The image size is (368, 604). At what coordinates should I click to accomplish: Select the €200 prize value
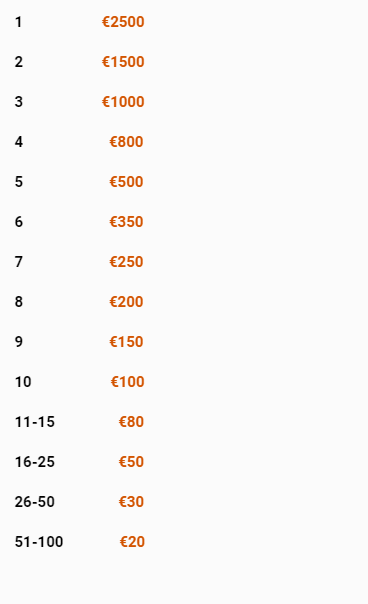(x=126, y=302)
